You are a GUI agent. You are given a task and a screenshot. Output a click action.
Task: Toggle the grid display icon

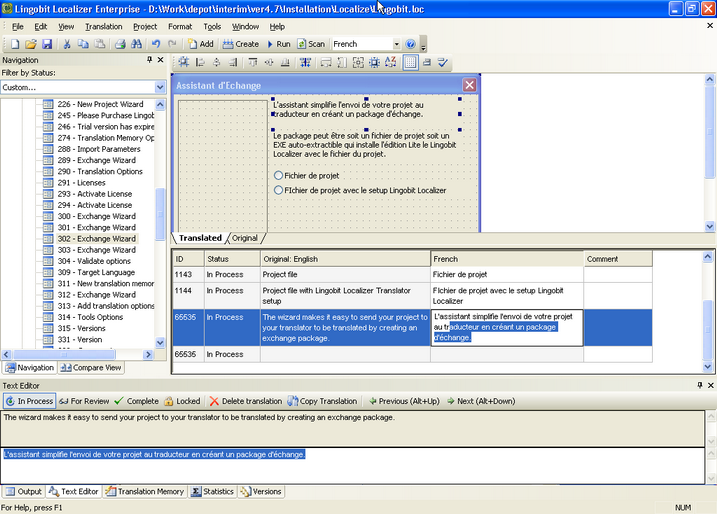click(410, 63)
